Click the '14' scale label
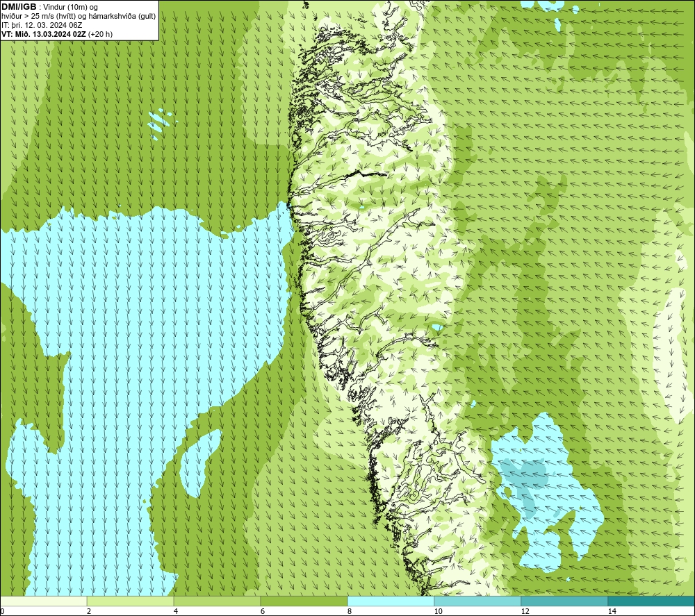Screen dimensions: 695x616 coord(612,611)
